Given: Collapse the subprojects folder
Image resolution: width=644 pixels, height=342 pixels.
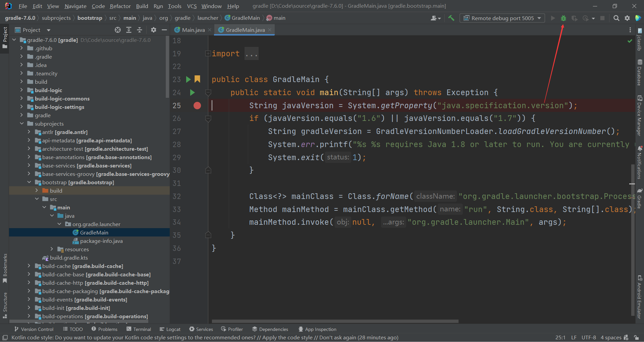Looking at the screenshot, I should pos(22,124).
